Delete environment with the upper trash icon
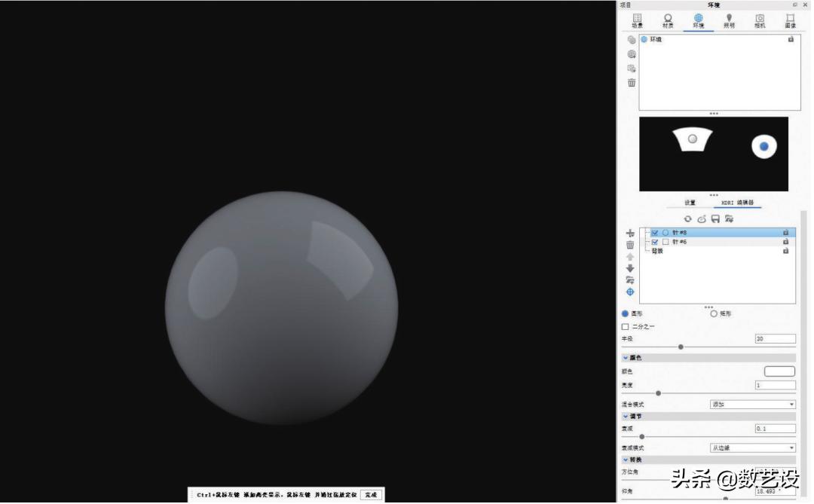This screenshot has width=814, height=504. (632, 83)
